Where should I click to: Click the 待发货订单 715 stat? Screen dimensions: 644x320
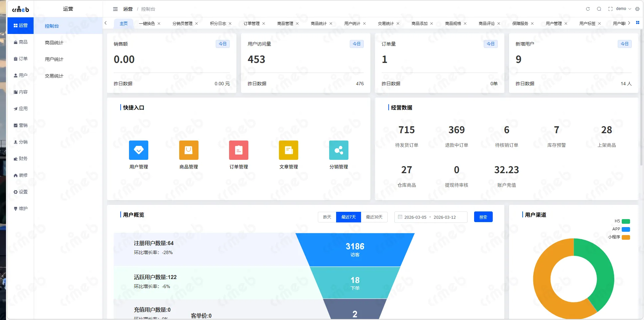click(407, 136)
